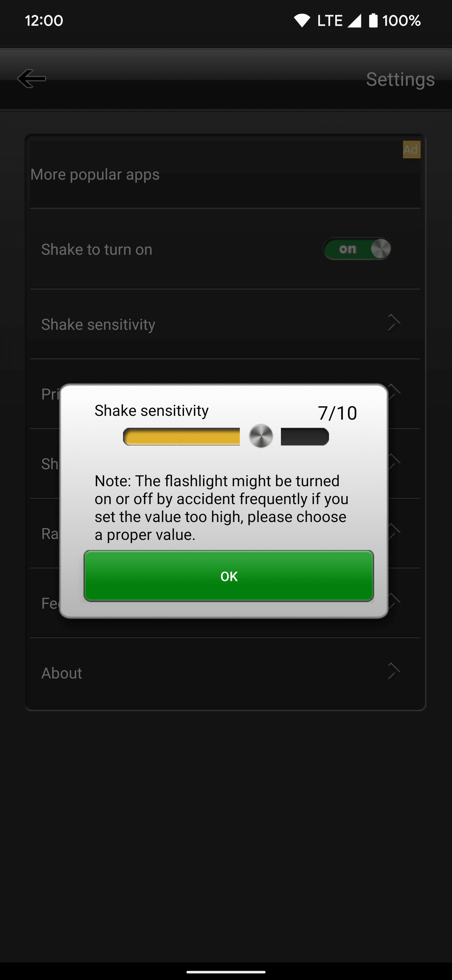
Task: Tap the home gesture bar at bottom
Action: pyautogui.click(x=226, y=972)
